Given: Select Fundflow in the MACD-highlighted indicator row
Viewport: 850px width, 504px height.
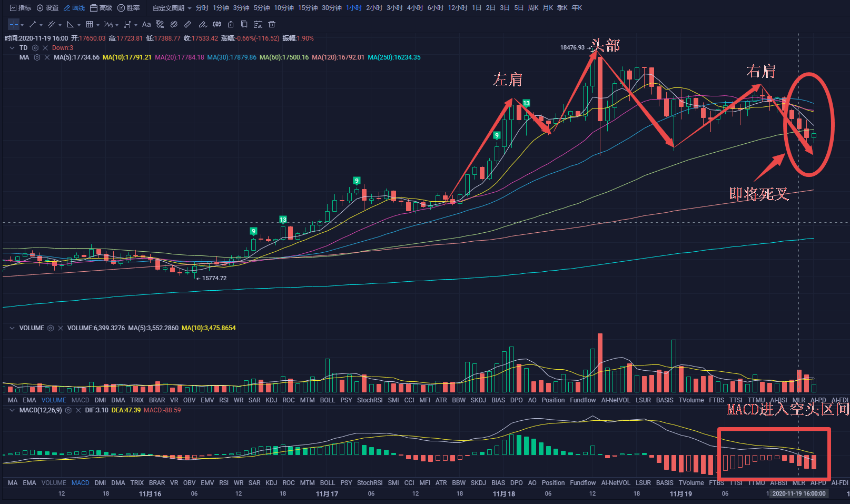Looking at the screenshot, I should [x=583, y=483].
